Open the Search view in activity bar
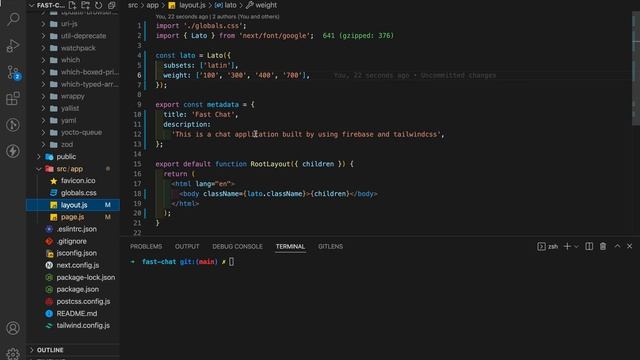 pyautogui.click(x=13, y=19)
